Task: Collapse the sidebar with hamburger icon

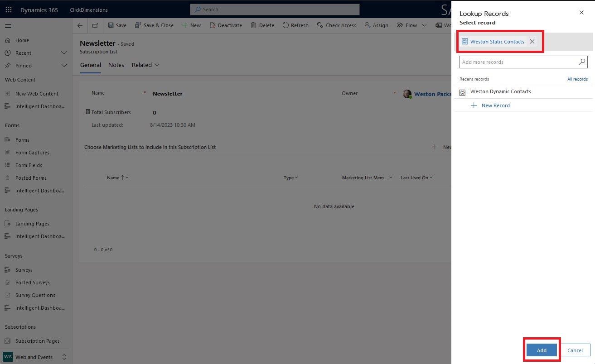Action: 8,26
